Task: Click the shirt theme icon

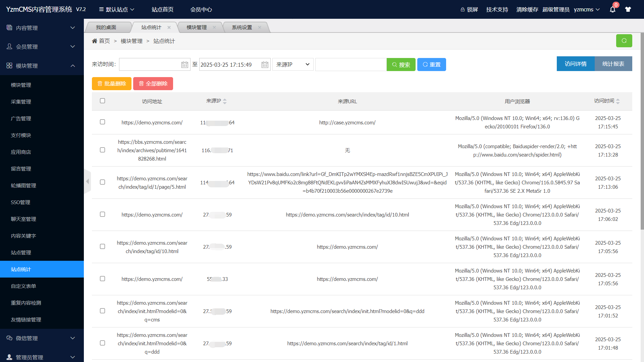Action: click(628, 9)
